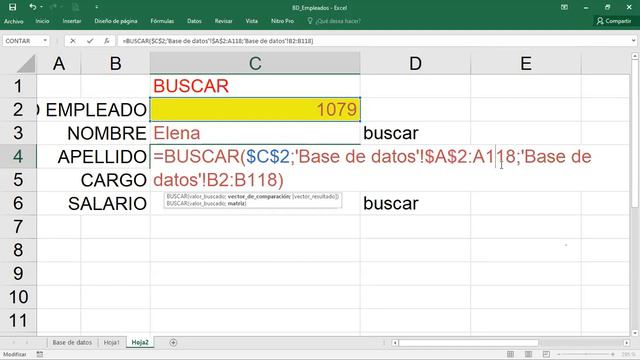Click the CONTAR name box field

(22, 41)
